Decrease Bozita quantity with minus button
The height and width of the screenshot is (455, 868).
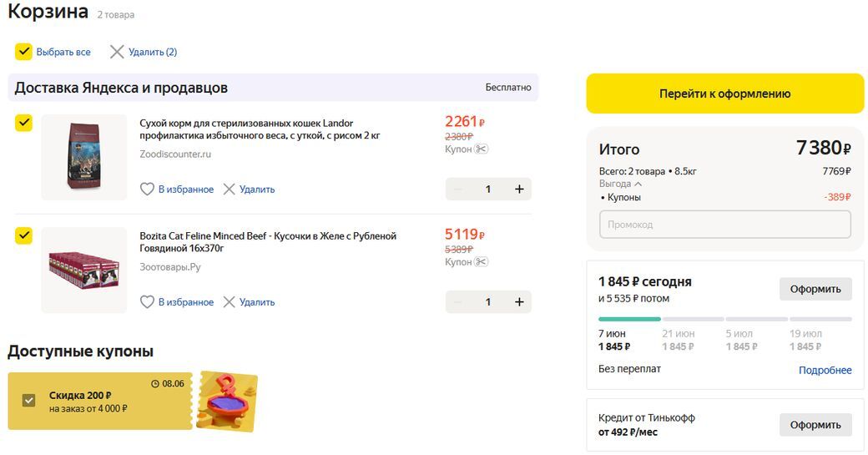coord(457,302)
